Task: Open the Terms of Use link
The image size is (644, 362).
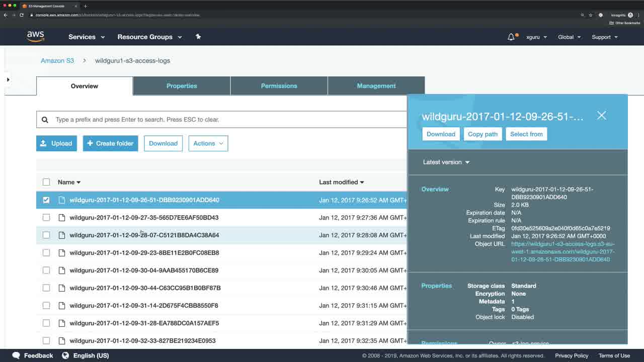Action: coord(614,355)
